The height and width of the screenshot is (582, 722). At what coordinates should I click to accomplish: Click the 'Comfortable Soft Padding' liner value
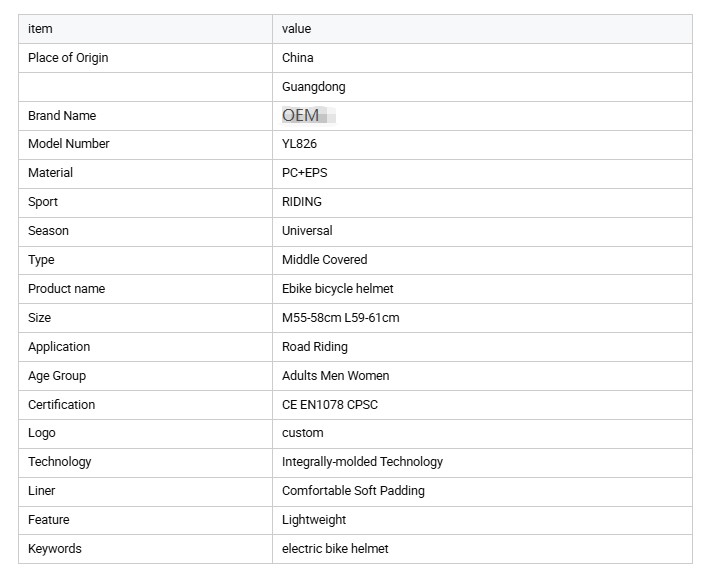click(x=353, y=491)
